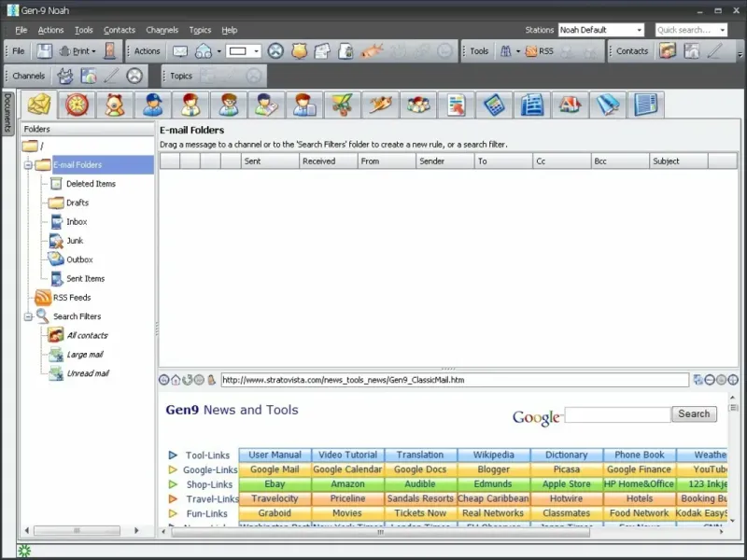The width and height of the screenshot is (747, 560).
Task: Open the Help menu
Action: pyautogui.click(x=229, y=30)
